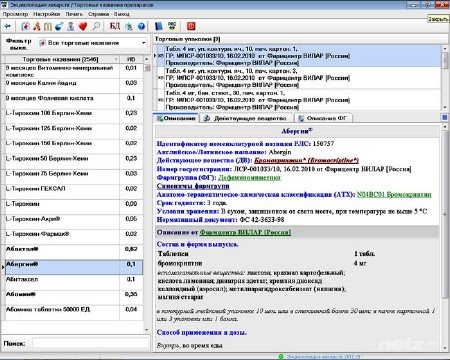Click the ИЮ column header
This screenshot has width=450, height=360.
pyautogui.click(x=131, y=59)
